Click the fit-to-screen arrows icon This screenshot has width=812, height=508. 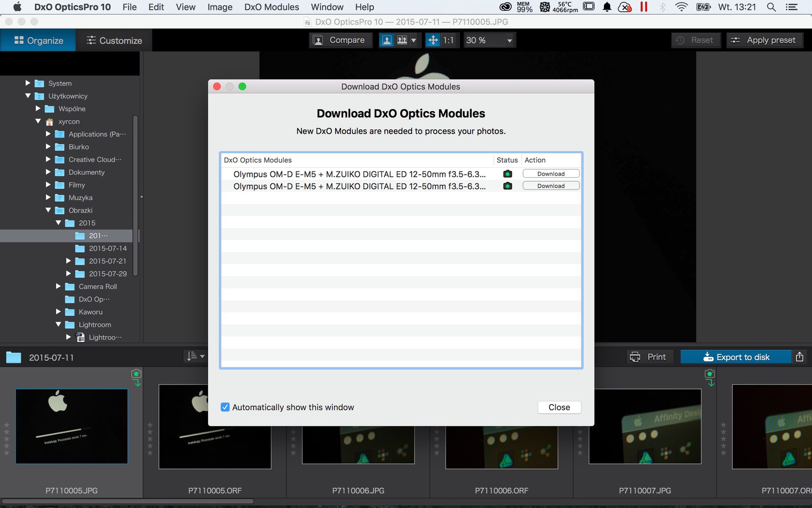(433, 40)
